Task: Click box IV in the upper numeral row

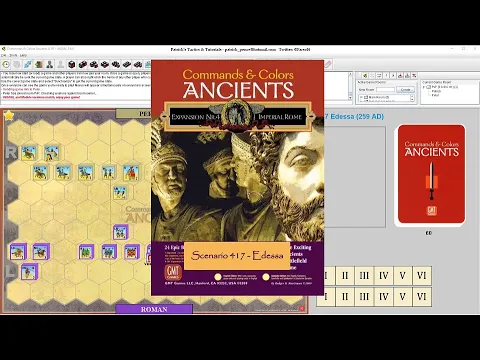Action: tap(383, 276)
